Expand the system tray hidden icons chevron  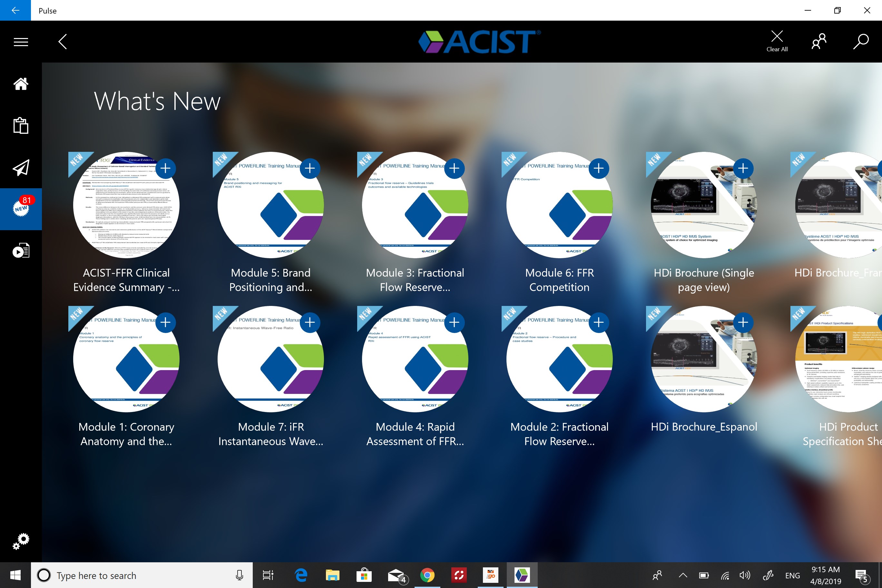(x=683, y=575)
